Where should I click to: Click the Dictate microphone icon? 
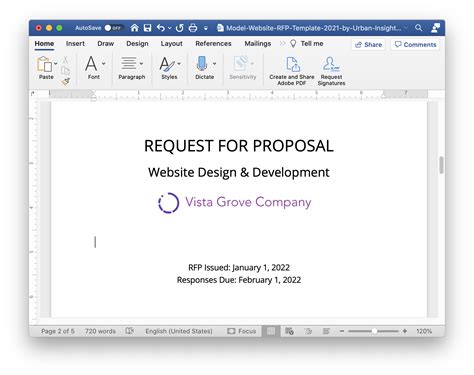pos(202,63)
